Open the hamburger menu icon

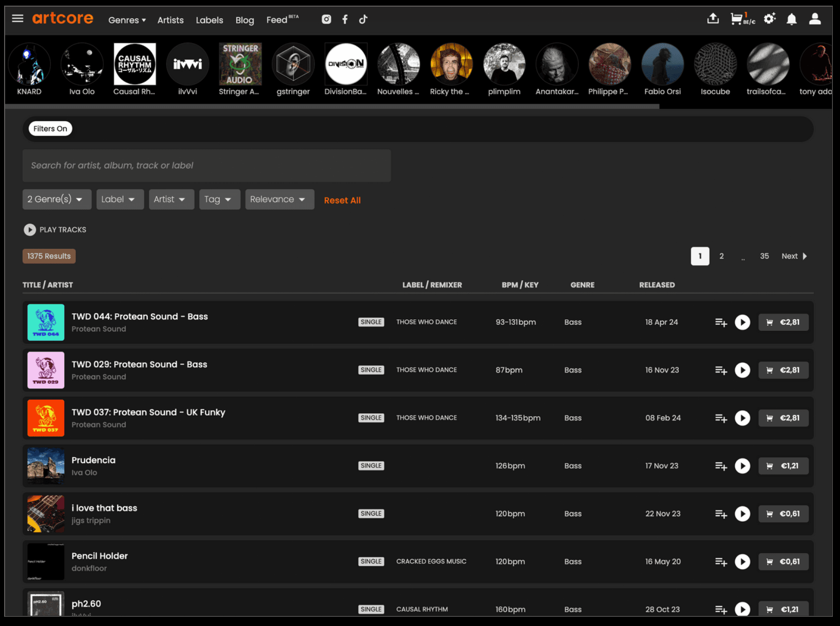pyautogui.click(x=17, y=19)
